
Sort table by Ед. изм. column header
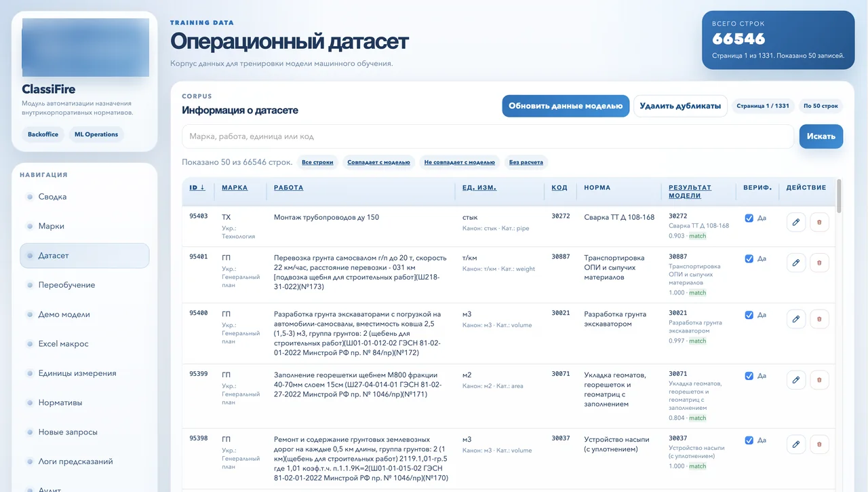[x=479, y=188]
